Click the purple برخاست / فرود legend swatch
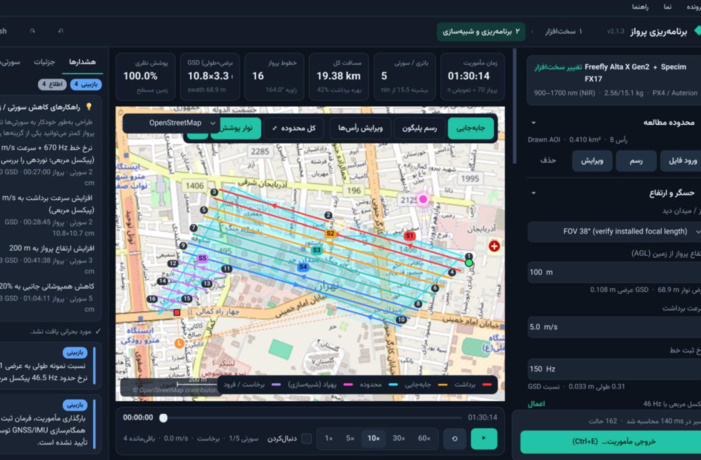Image resolution: width=701 pixels, height=460 pixels. (276, 384)
